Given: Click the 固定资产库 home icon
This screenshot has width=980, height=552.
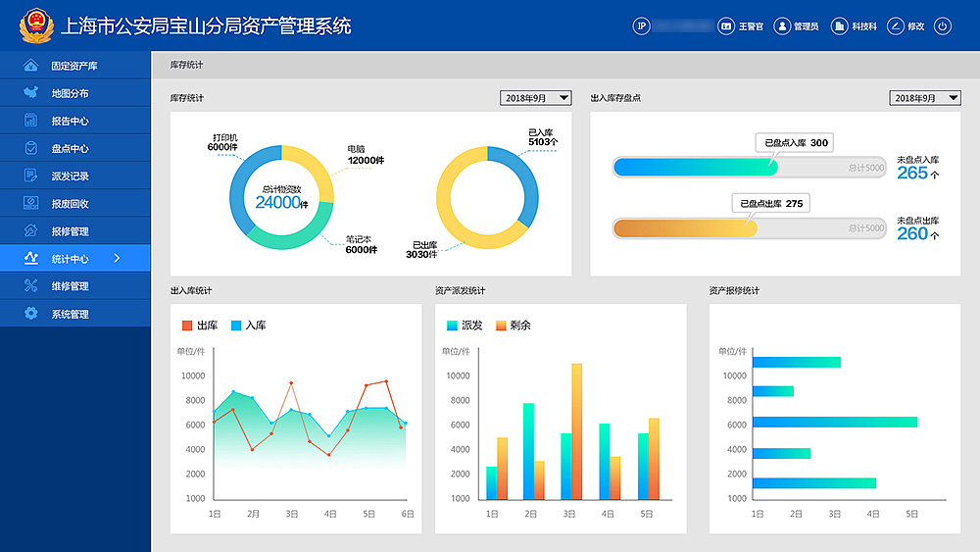Looking at the screenshot, I should point(30,65).
